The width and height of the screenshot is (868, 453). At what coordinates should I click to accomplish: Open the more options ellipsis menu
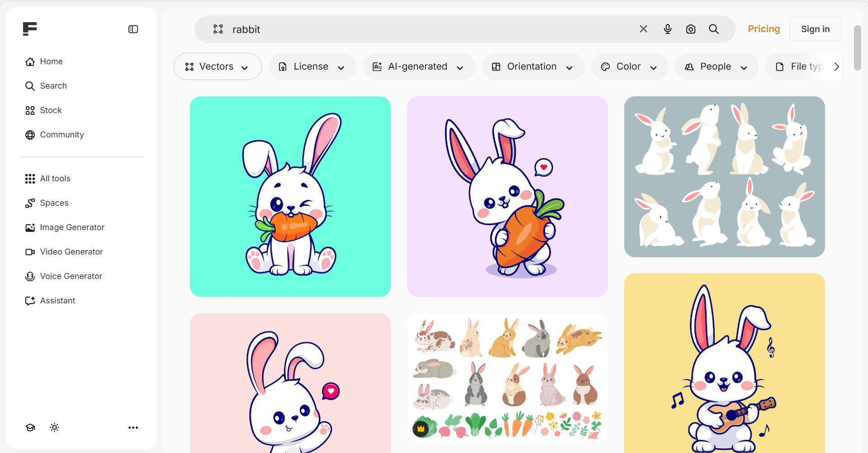pyautogui.click(x=133, y=428)
